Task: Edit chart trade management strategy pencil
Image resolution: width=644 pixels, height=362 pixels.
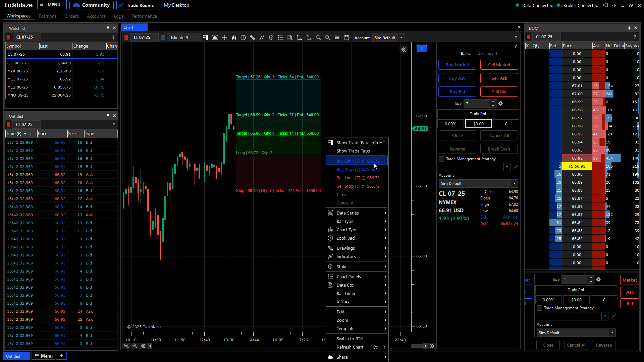Action: (x=516, y=167)
